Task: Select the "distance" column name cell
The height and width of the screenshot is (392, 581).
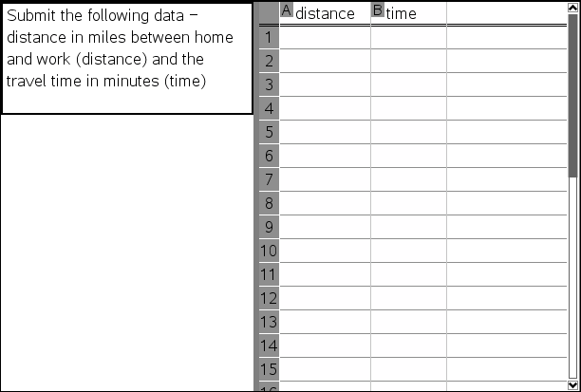Action: tap(326, 13)
